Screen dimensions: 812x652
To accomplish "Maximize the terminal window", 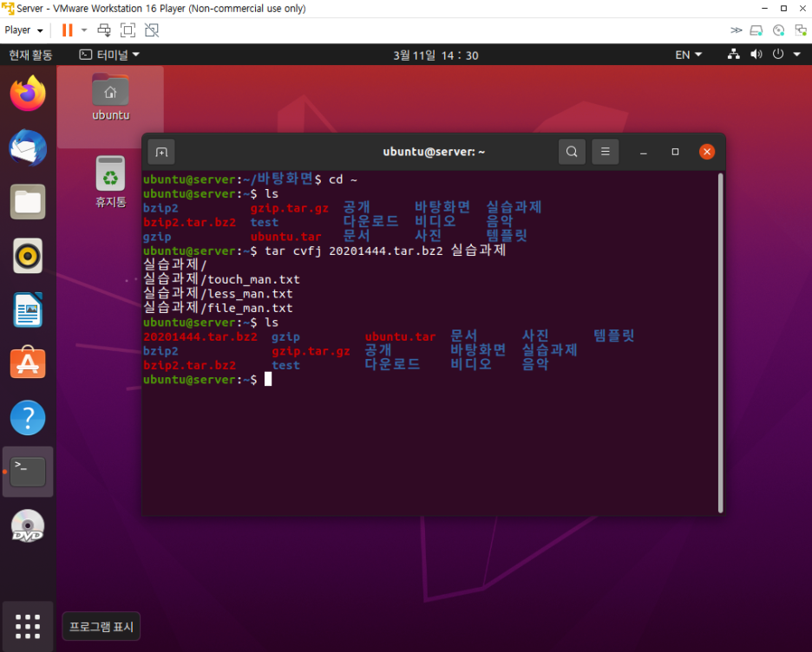I will click(675, 152).
